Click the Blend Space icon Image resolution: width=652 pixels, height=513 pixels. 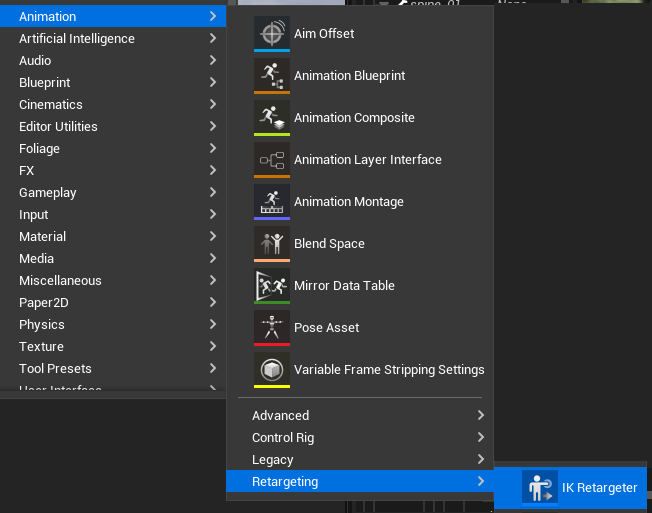(272, 243)
